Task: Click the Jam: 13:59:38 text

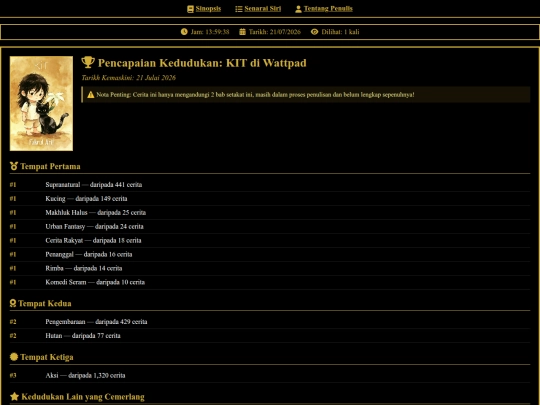Action: 210,32
